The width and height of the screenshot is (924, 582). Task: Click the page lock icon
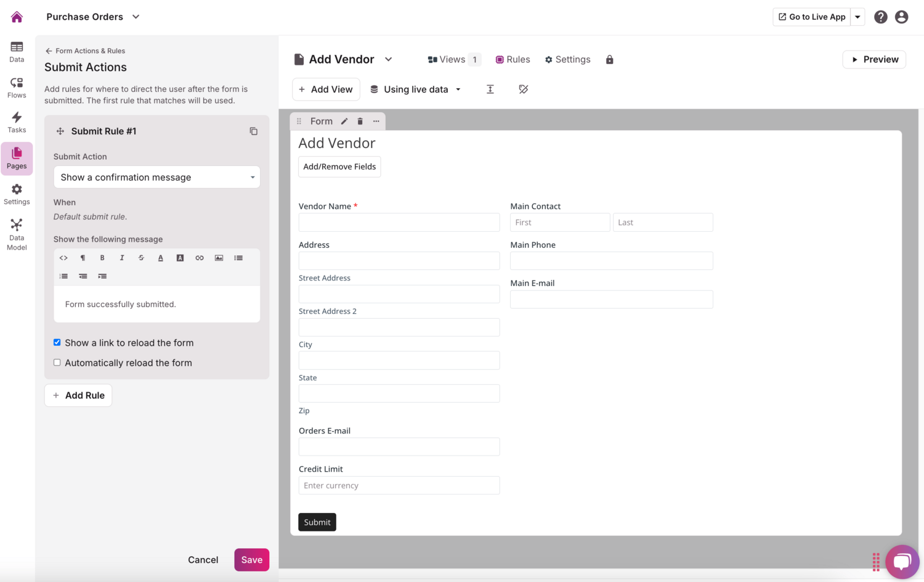[609, 60]
